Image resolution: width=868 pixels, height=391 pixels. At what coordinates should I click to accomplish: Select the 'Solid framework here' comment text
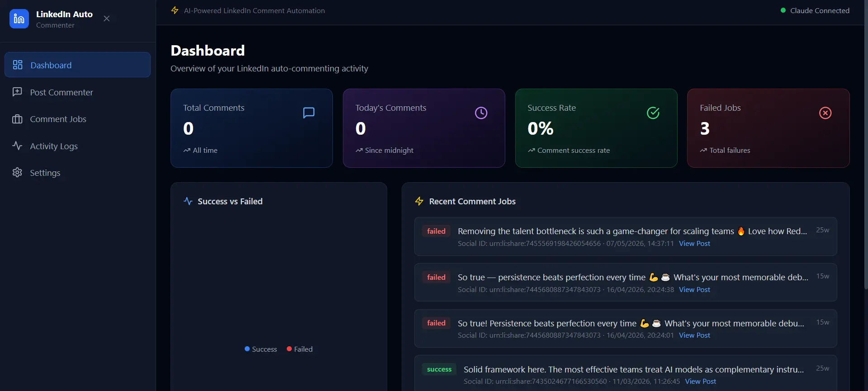point(634,370)
